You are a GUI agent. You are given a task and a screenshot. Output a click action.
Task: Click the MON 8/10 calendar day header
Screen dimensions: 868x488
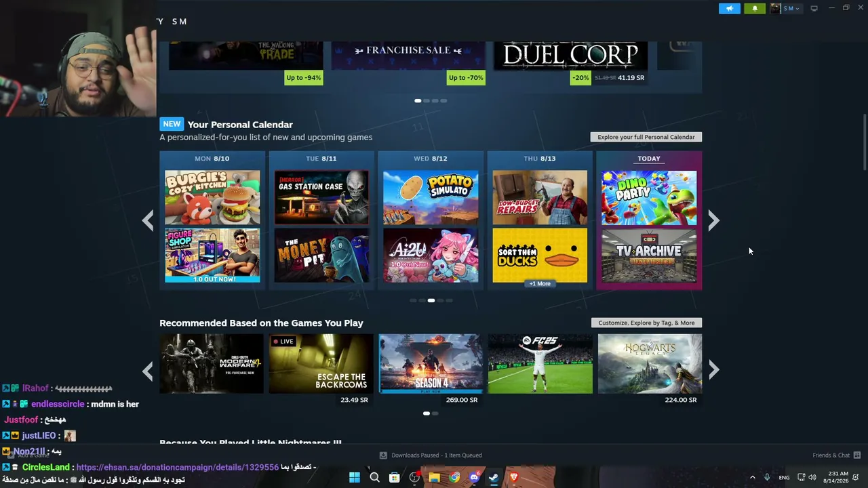click(212, 159)
